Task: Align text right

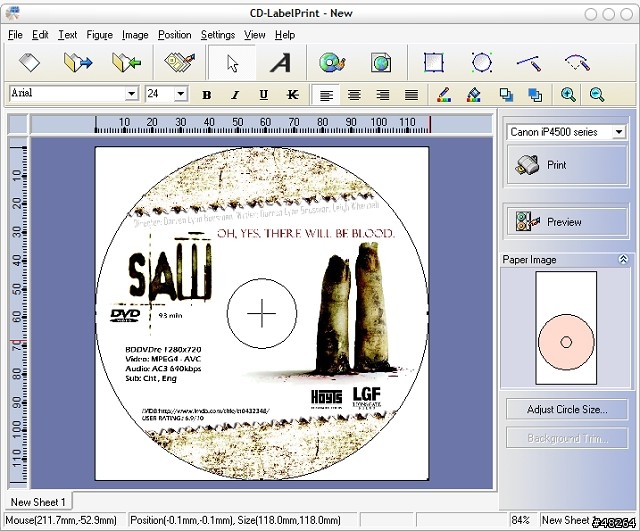Action: [383, 95]
